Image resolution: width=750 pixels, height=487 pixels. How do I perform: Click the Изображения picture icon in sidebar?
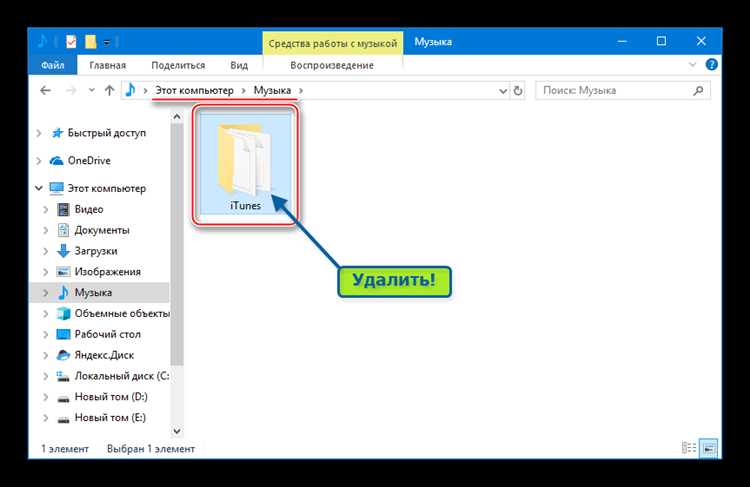click(63, 272)
